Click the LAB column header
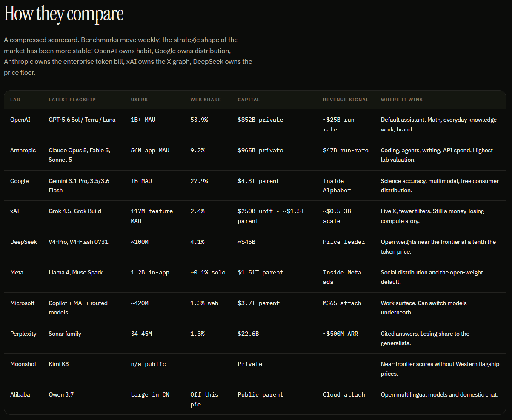Viewport: 512px width, 420px height. (15, 100)
